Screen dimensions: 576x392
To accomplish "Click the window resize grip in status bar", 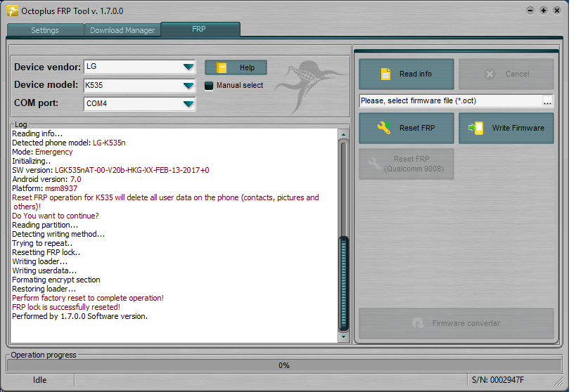I will point(558,381).
